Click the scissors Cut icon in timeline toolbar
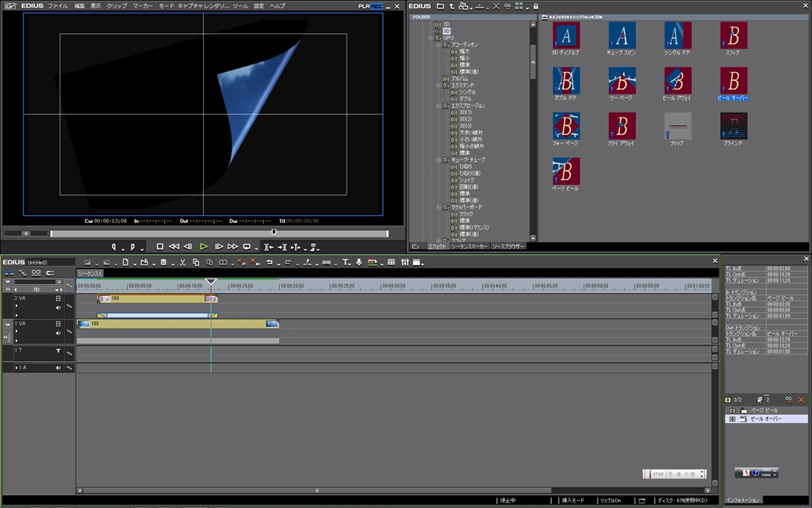Screen dimensions: 812x508 point(182,262)
